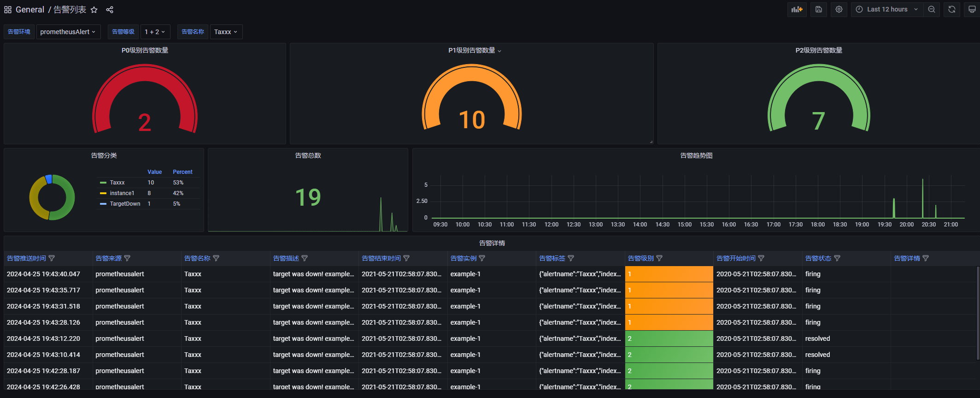Filter the 告警名称 column
The height and width of the screenshot is (398, 980).
[216, 258]
